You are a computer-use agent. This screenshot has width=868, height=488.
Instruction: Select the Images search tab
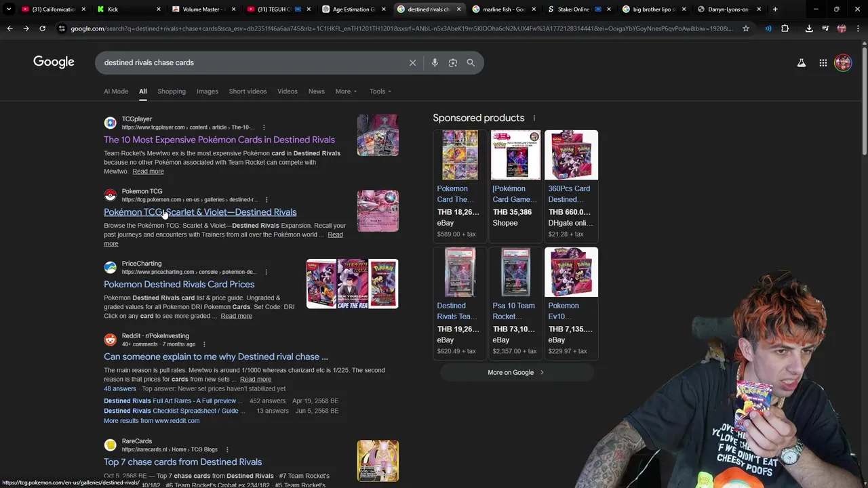pos(208,91)
